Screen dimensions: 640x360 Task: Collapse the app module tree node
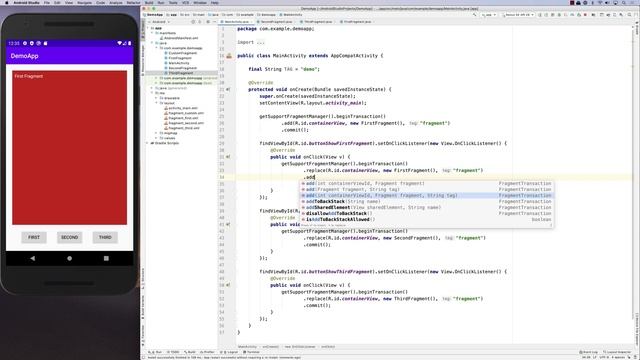pos(149,28)
